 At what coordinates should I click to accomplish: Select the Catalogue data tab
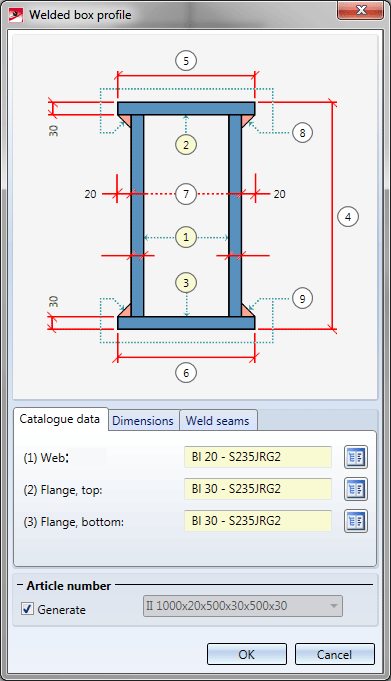point(60,419)
